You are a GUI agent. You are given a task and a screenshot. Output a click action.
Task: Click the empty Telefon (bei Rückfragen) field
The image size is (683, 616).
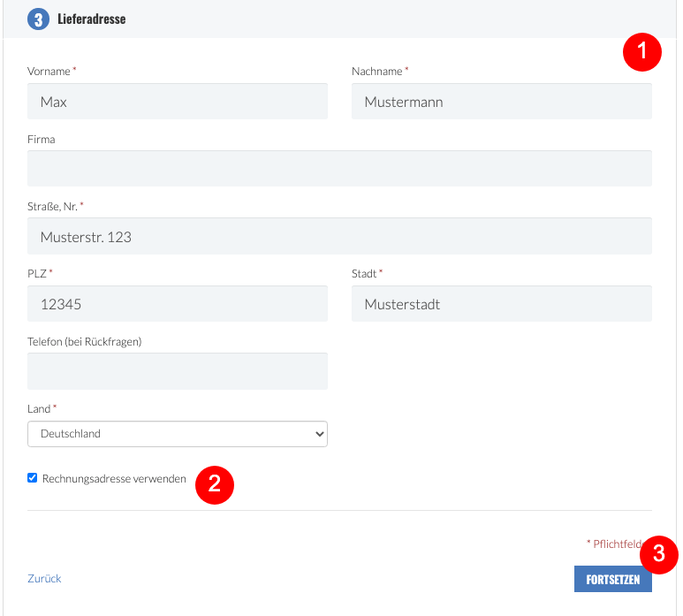coord(178,371)
